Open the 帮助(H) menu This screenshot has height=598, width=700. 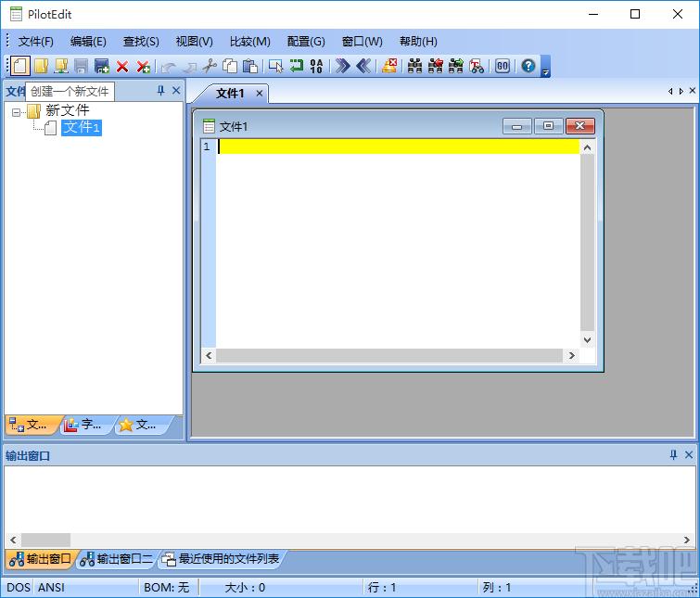pos(418,42)
